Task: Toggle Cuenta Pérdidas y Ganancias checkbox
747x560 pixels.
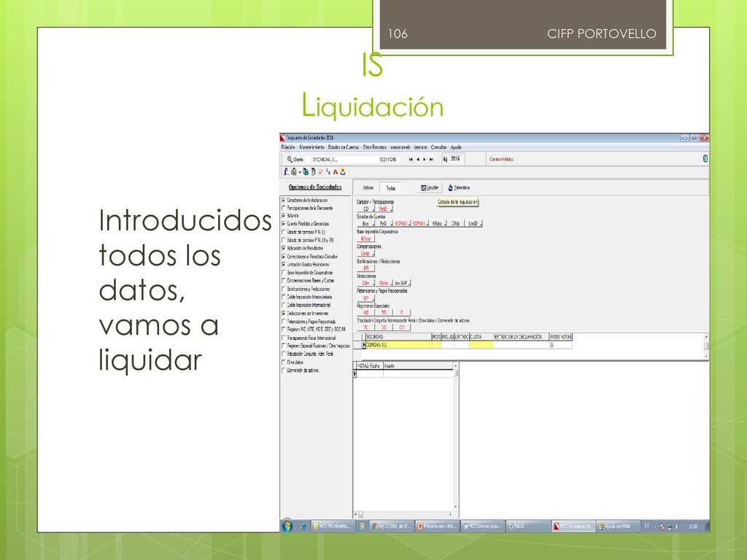Action: point(284,224)
